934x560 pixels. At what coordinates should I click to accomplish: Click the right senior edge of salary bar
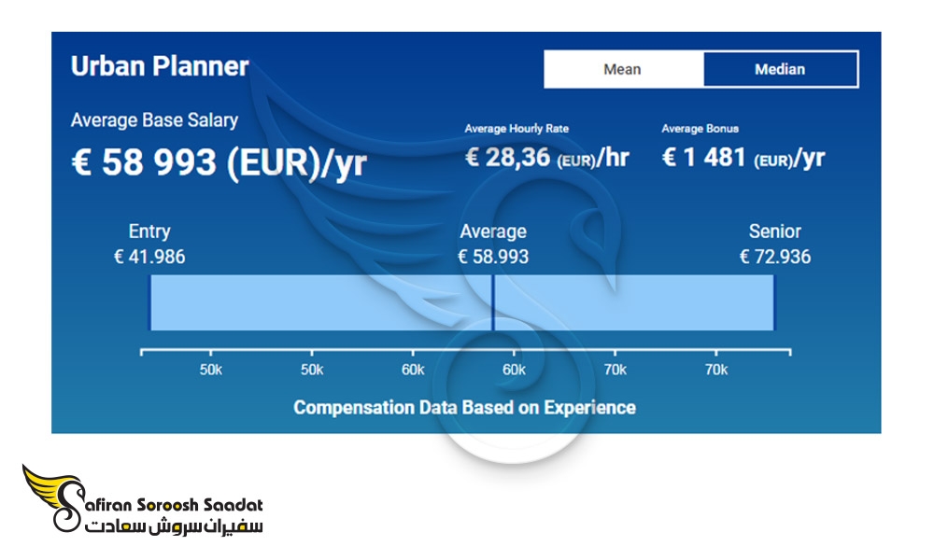(x=773, y=302)
